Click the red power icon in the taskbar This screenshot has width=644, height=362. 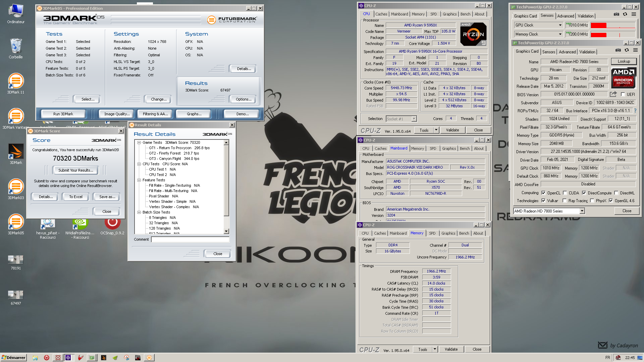point(47,358)
